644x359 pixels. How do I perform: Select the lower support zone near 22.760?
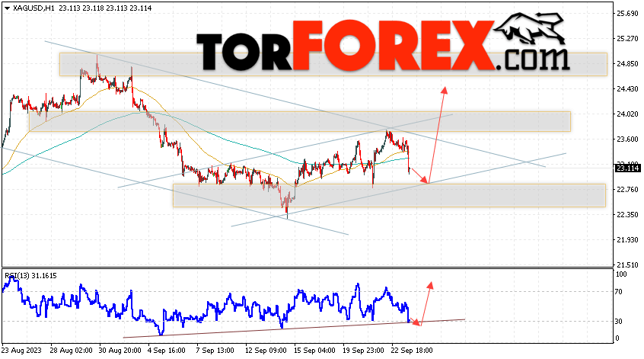389,195
